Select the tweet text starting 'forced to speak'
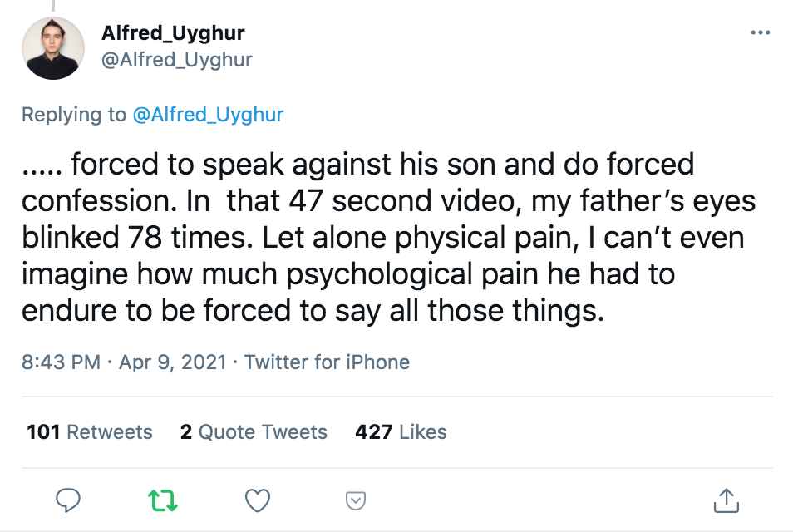The height and width of the screenshot is (532, 793). pyautogui.click(x=388, y=237)
